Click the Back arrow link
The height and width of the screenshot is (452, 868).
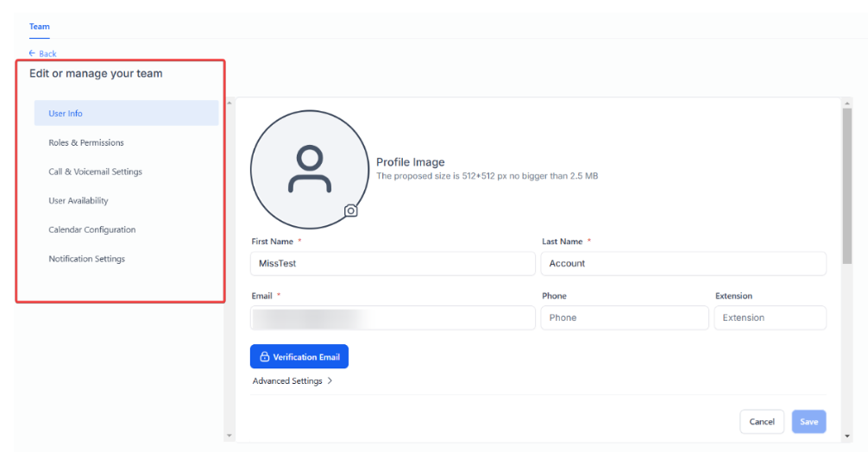click(x=42, y=53)
